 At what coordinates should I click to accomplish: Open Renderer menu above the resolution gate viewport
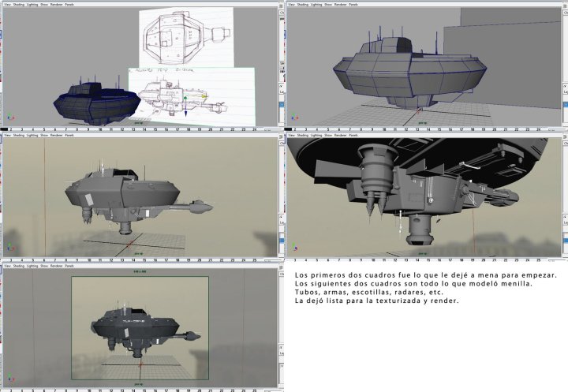[x=56, y=267]
